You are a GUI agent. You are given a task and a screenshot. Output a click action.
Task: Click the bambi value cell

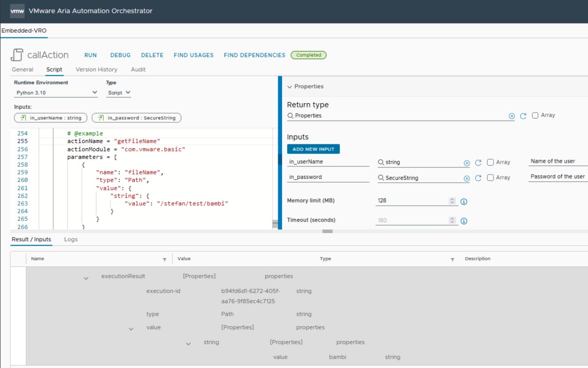pos(338,357)
